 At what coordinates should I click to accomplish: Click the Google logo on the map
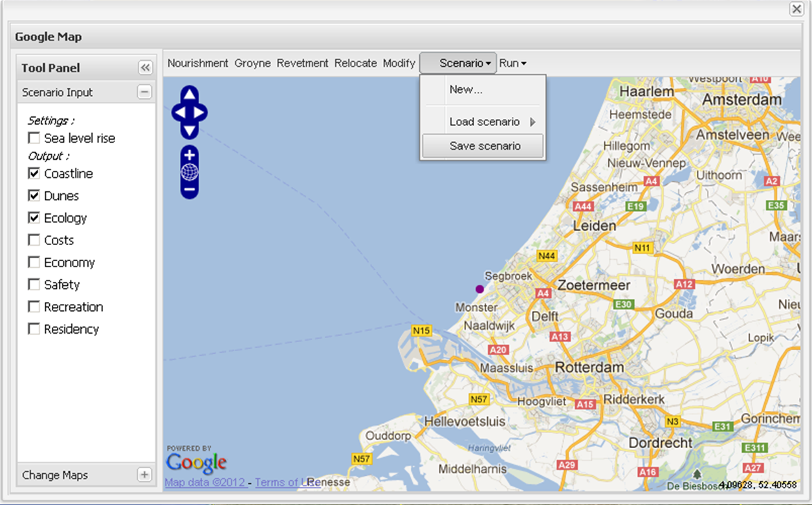click(196, 463)
